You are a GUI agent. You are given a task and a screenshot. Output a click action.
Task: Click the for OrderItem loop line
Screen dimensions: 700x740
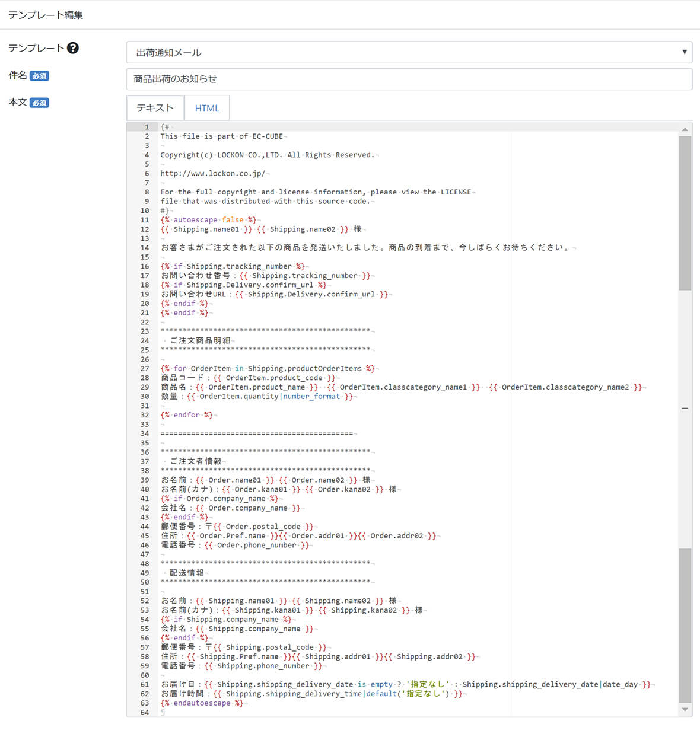pyautogui.click(x=267, y=369)
